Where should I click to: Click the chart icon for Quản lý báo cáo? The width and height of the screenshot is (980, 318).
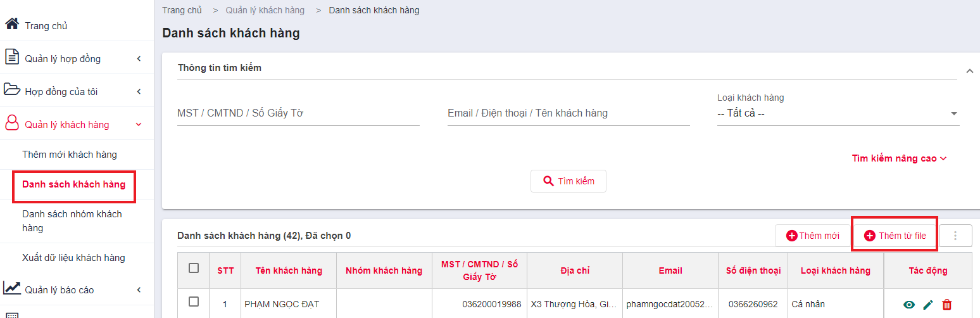tap(11, 288)
